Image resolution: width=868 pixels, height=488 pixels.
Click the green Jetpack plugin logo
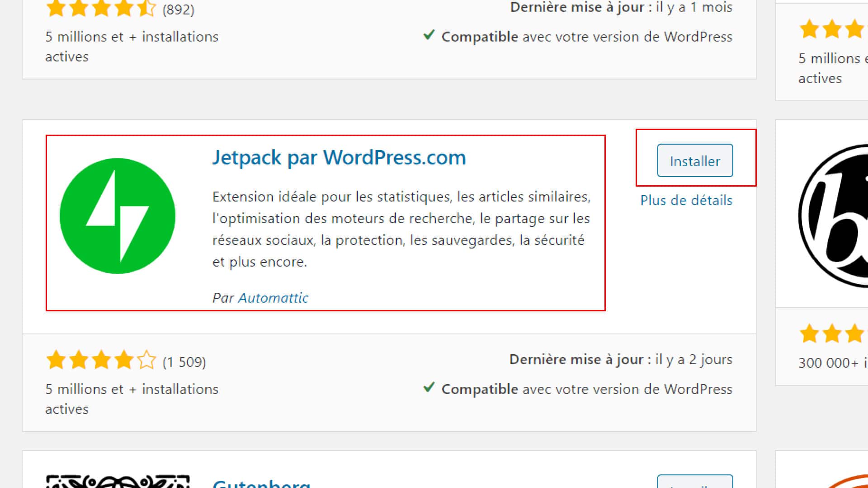118,216
